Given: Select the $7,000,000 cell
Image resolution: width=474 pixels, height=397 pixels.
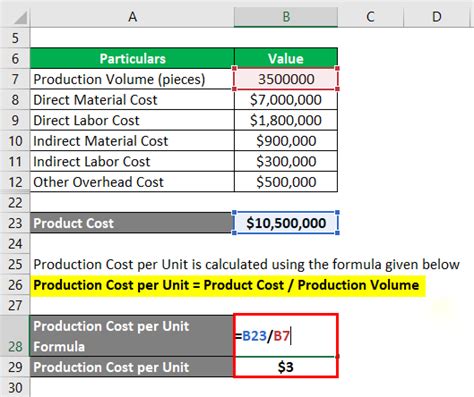Looking at the screenshot, I should coord(286,100).
